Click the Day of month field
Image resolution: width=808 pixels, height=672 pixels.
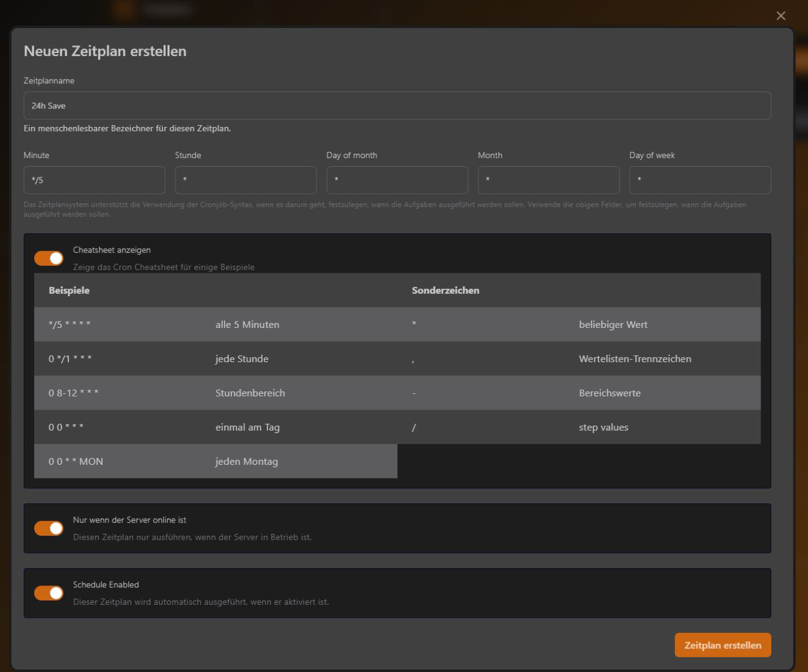click(397, 180)
